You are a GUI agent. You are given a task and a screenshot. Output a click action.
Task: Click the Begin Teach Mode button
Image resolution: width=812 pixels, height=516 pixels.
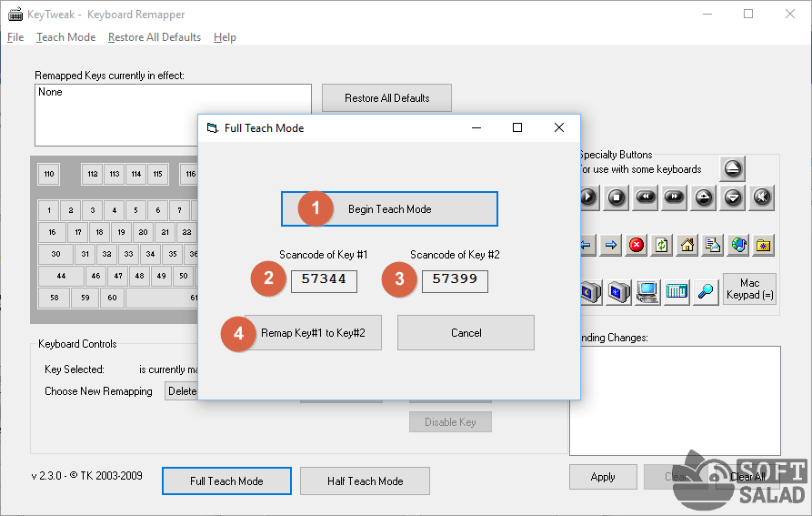(x=389, y=209)
